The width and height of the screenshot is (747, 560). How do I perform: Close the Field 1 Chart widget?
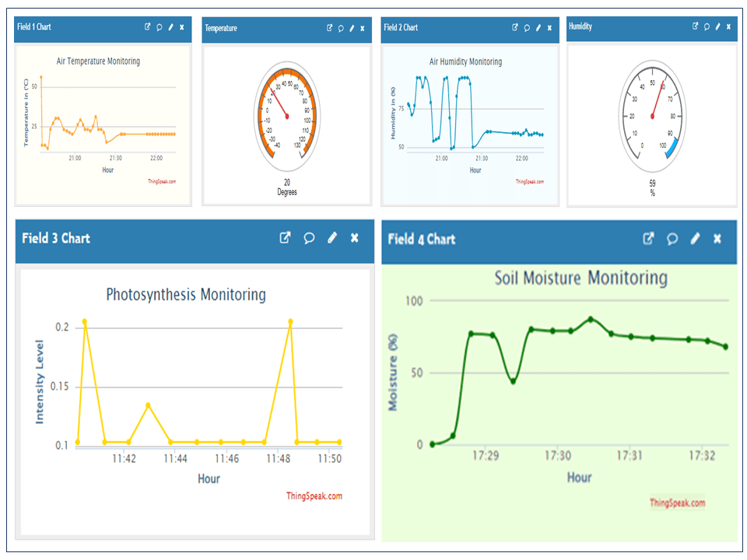182,28
